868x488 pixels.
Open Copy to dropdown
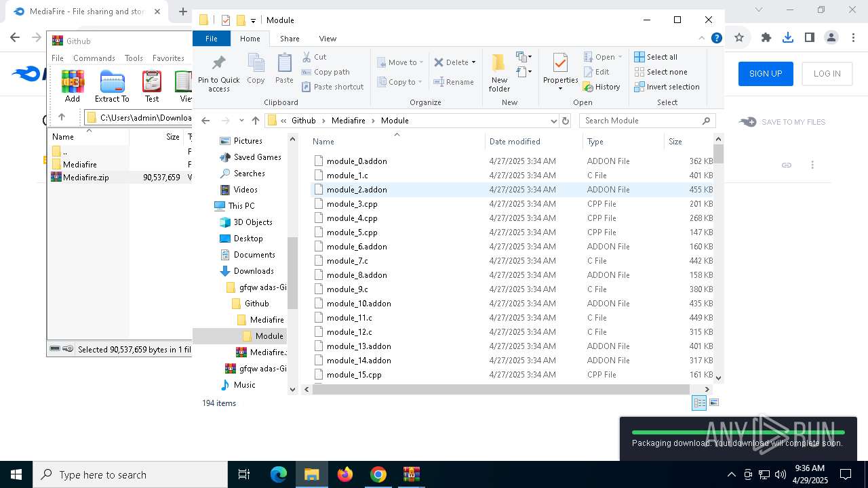(x=399, y=82)
